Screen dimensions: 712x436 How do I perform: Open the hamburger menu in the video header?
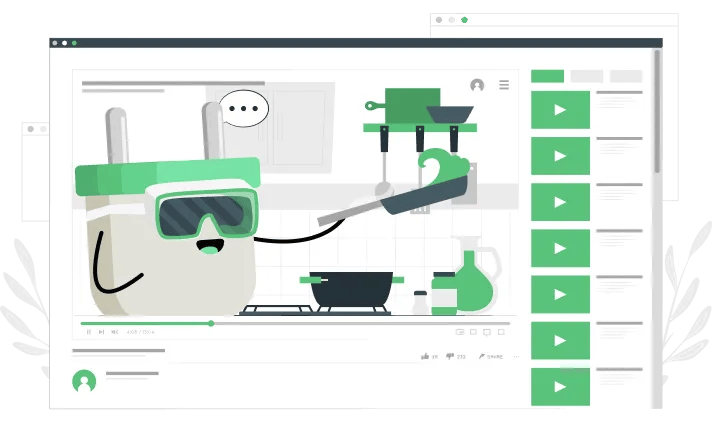pyautogui.click(x=504, y=84)
